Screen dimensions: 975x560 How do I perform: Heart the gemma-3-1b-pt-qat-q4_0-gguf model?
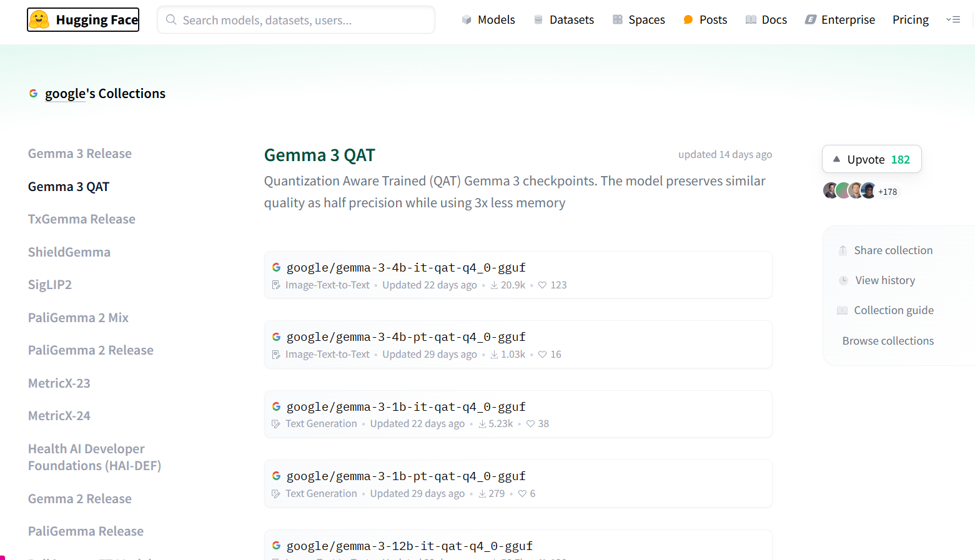tap(522, 493)
